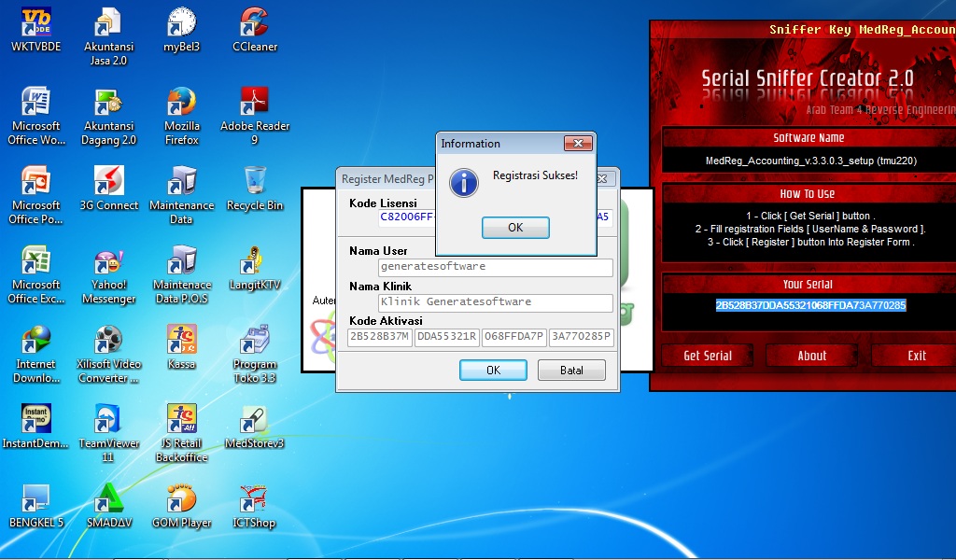Open Akuntansi Dagang 2.0 icon

[x=108, y=116]
